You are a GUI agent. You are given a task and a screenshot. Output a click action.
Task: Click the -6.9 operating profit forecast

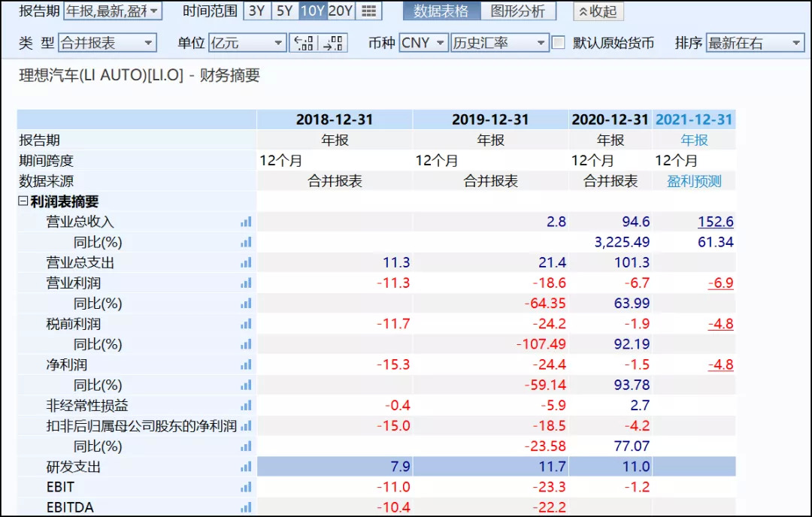pos(721,283)
